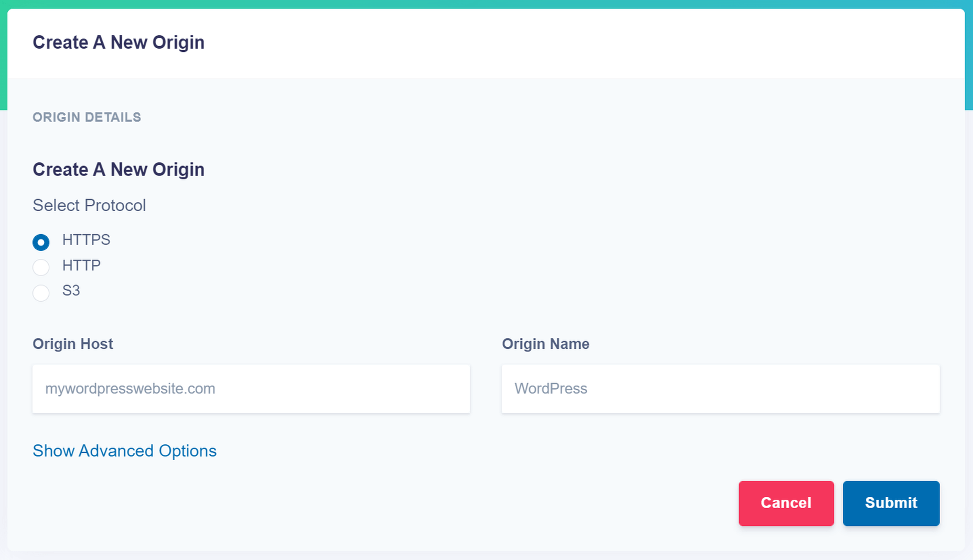Pick the S3 protocol radio button

coord(41,292)
